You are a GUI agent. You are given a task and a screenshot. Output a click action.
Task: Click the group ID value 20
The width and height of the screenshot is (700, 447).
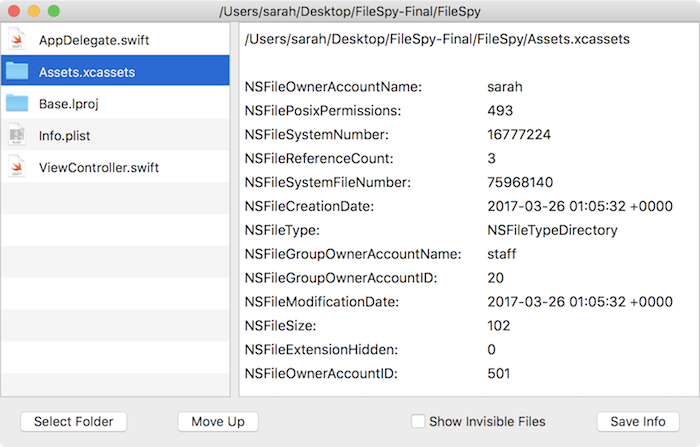(496, 278)
